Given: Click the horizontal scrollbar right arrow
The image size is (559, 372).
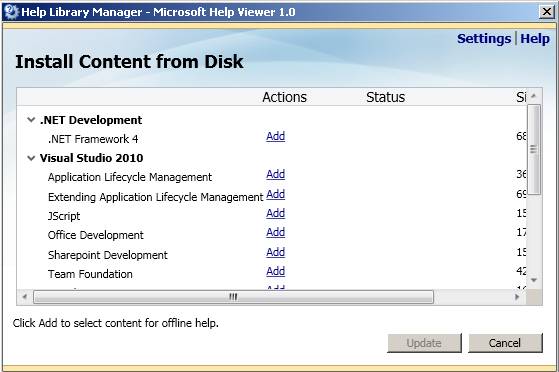Looking at the screenshot, I should point(517,297).
